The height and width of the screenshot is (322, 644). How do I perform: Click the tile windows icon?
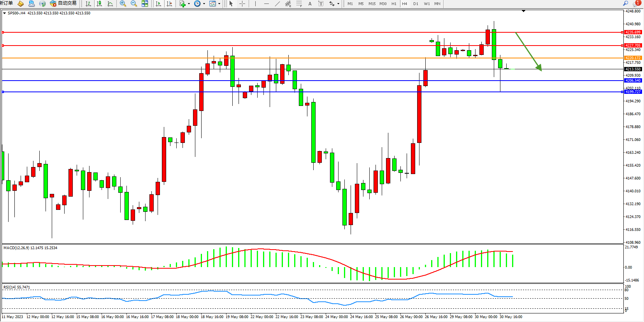point(145,4)
